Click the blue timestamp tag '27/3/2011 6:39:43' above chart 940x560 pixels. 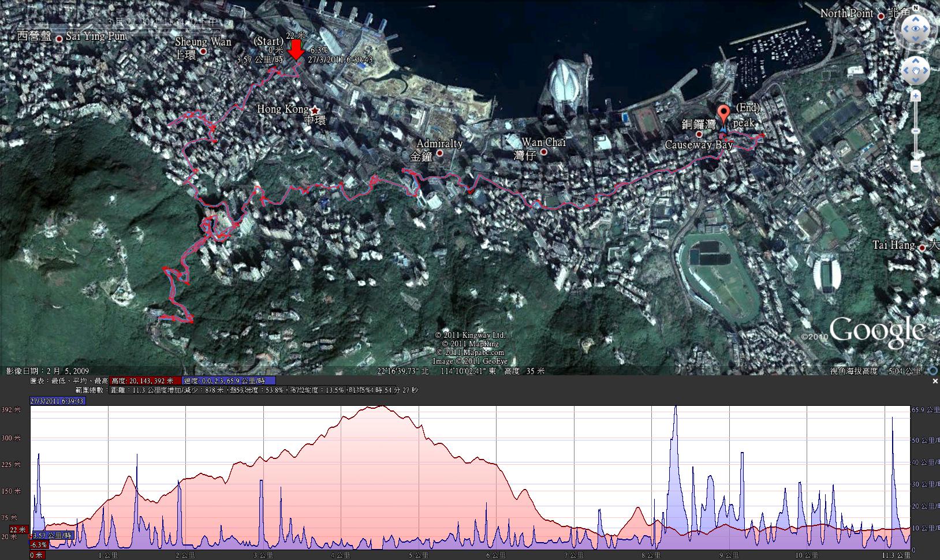(x=58, y=401)
